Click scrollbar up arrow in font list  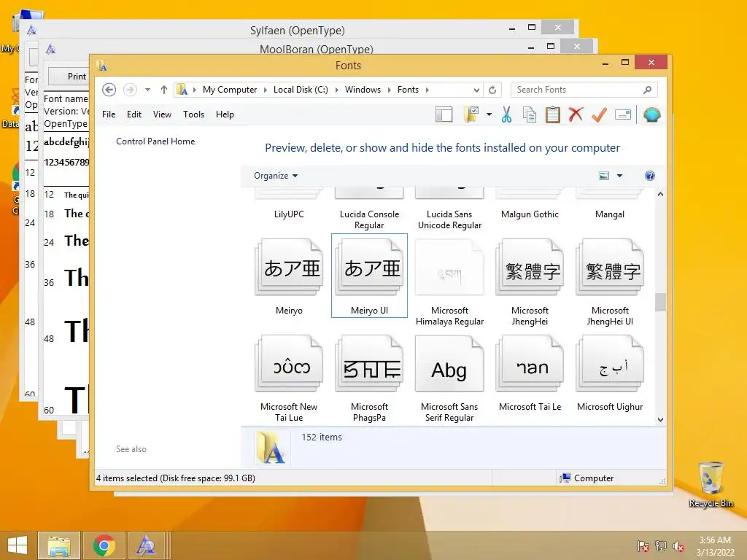click(x=660, y=194)
